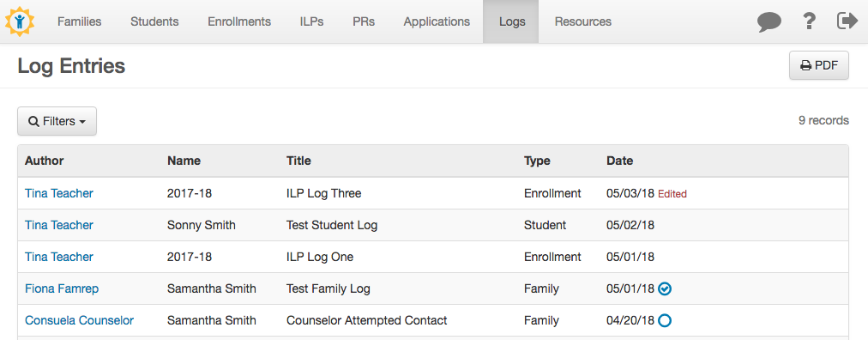Open the PRs tab

364,21
